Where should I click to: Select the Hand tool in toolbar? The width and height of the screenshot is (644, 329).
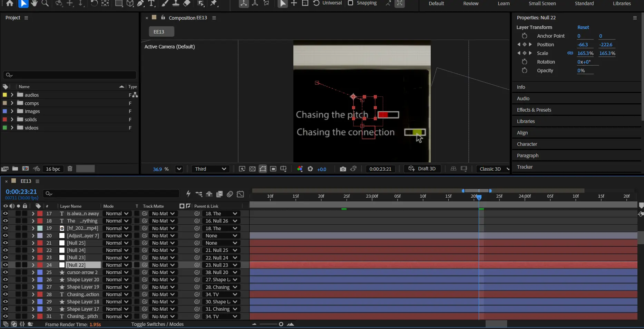[x=34, y=3]
